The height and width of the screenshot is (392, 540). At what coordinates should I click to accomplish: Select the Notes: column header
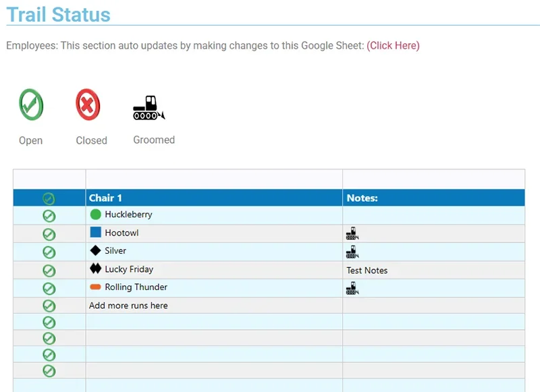pyautogui.click(x=362, y=198)
